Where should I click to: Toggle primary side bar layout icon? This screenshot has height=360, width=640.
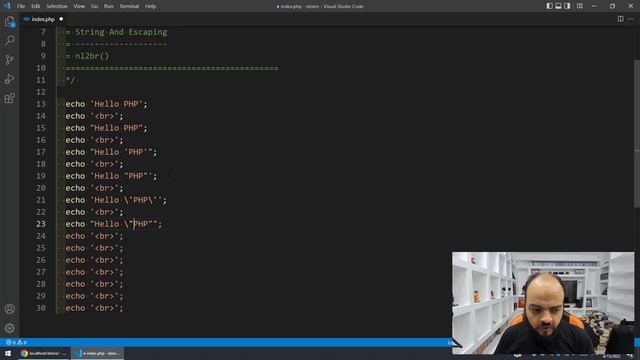pos(549,6)
